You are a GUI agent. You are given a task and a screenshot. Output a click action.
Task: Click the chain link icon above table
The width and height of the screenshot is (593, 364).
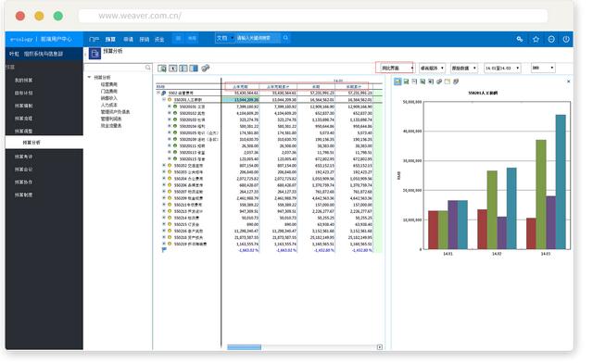(x=206, y=68)
